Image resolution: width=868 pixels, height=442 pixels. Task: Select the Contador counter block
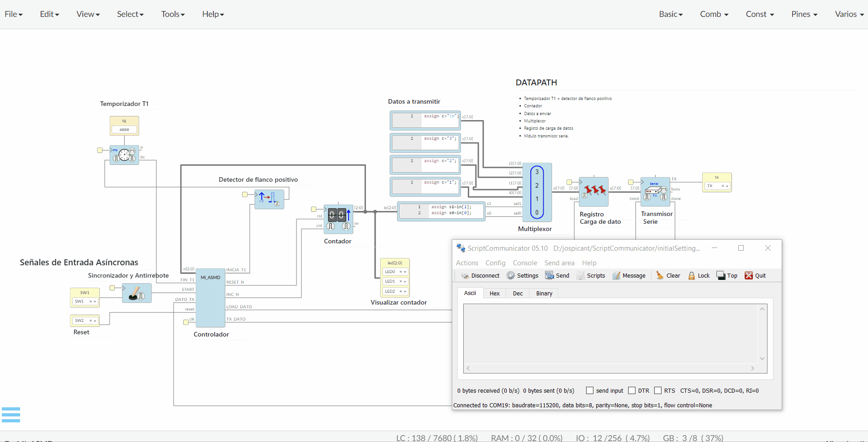pos(338,219)
